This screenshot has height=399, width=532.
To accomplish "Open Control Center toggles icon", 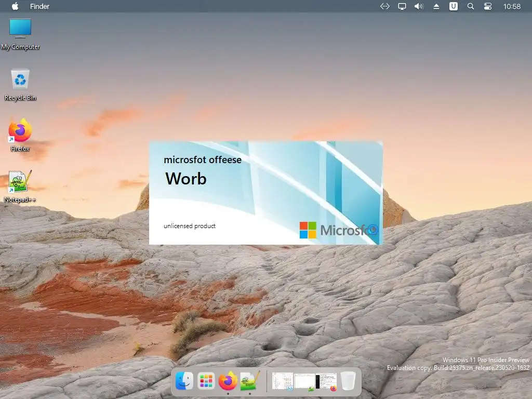I will (487, 6).
